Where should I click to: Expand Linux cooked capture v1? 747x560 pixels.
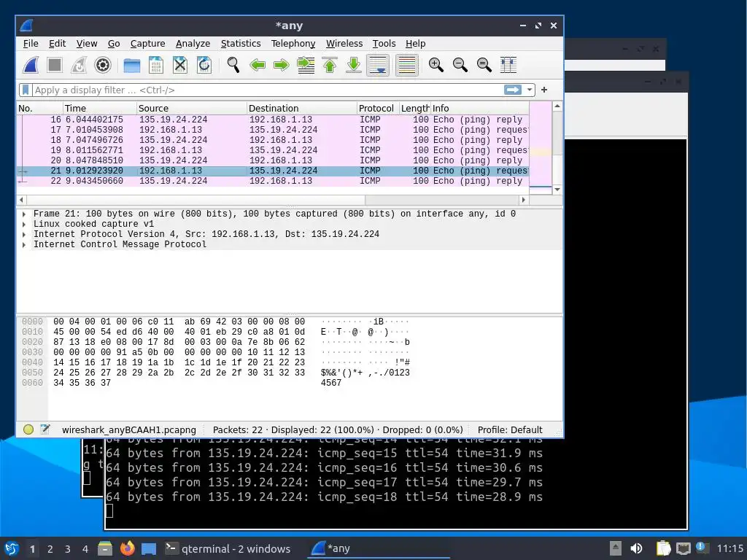[x=24, y=225]
